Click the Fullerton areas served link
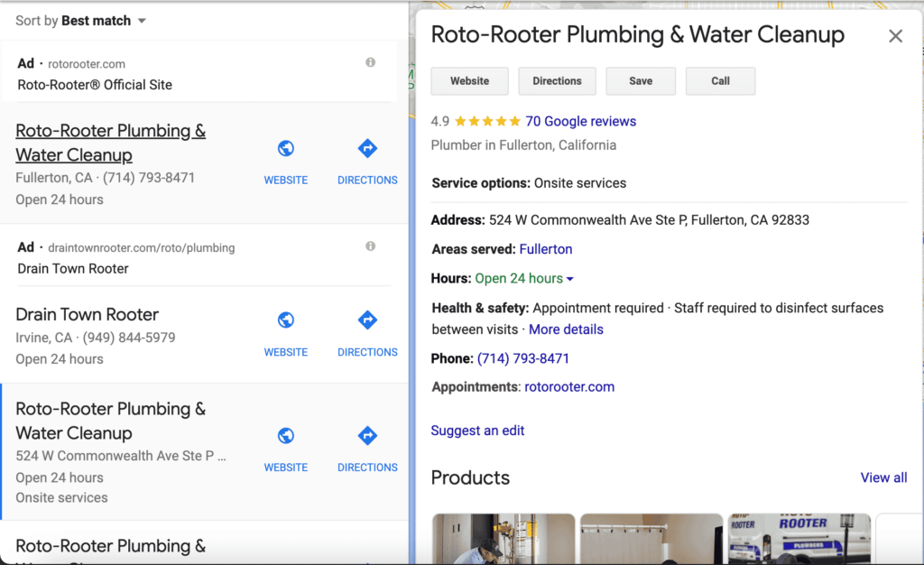The image size is (924, 565). pos(546,249)
